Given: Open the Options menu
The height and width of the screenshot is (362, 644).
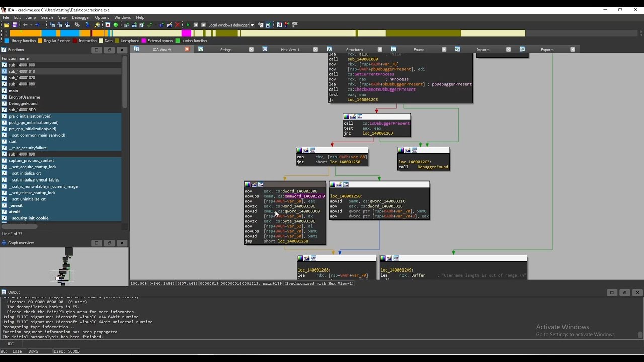Looking at the screenshot, I should click(102, 17).
